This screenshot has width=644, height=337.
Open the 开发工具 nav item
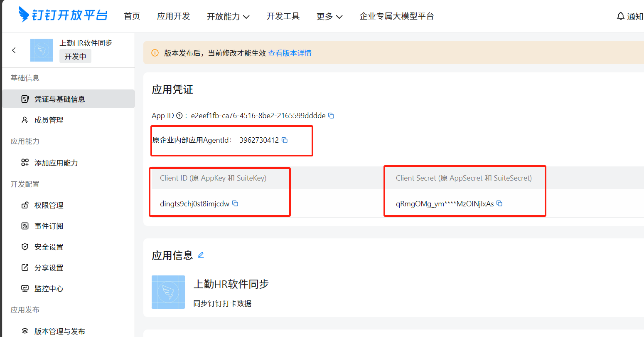(x=283, y=16)
